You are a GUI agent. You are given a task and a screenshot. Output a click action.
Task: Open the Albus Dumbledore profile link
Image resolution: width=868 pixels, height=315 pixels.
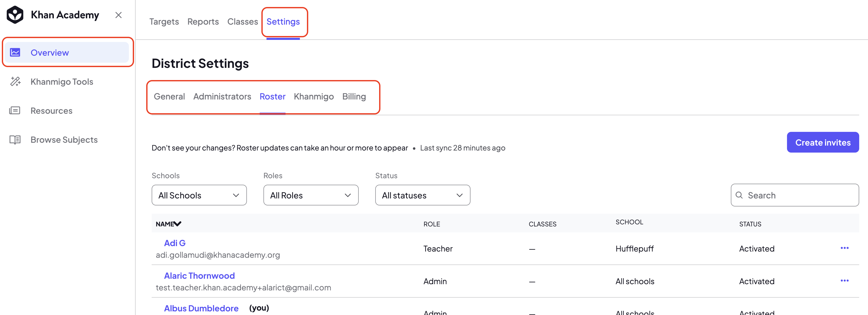(x=201, y=308)
